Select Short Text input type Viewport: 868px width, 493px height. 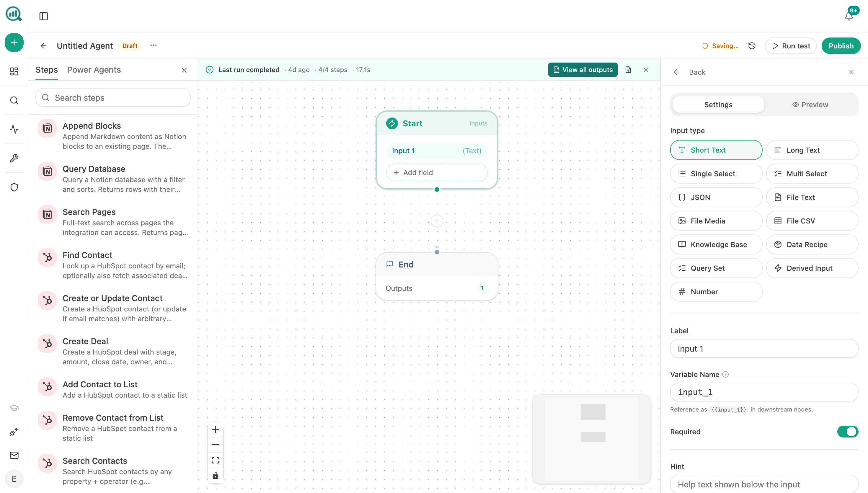click(x=716, y=150)
